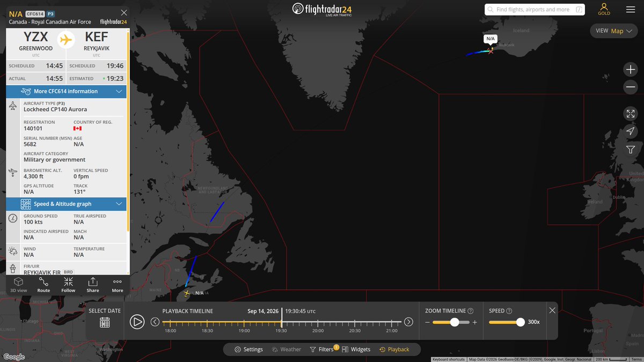
Task: Click the BIRD FIR badge
Action: click(68, 272)
